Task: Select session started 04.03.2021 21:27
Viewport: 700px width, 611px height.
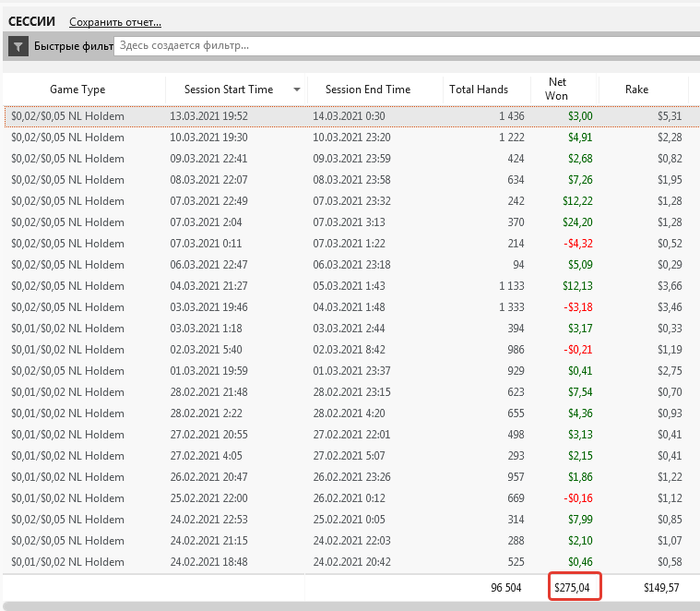Action: coord(352,286)
